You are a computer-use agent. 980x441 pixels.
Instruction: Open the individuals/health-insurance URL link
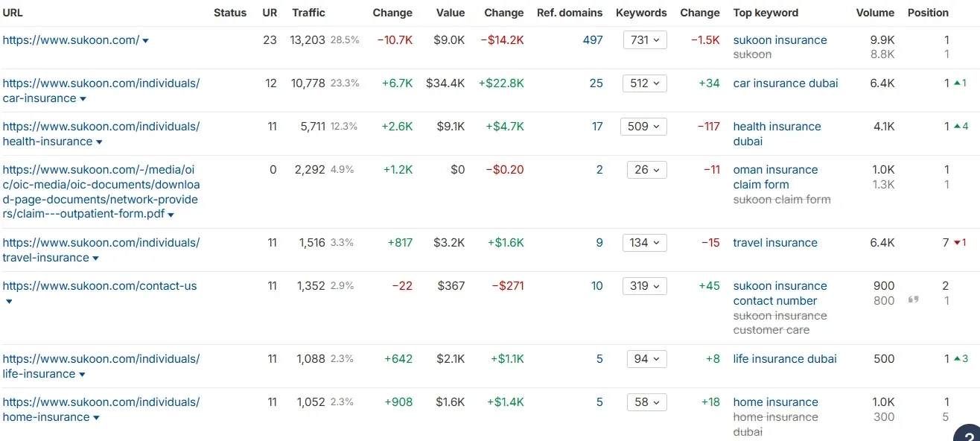pos(101,134)
